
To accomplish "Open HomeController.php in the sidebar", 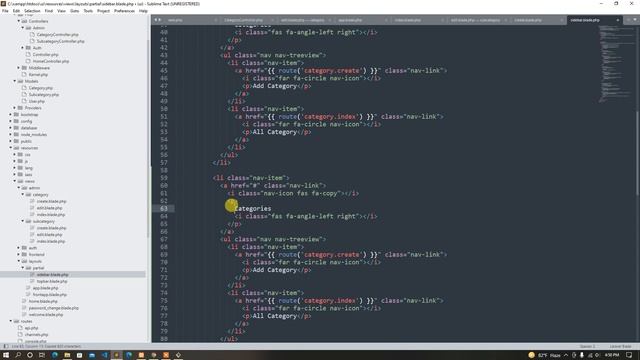I will tap(51, 61).
